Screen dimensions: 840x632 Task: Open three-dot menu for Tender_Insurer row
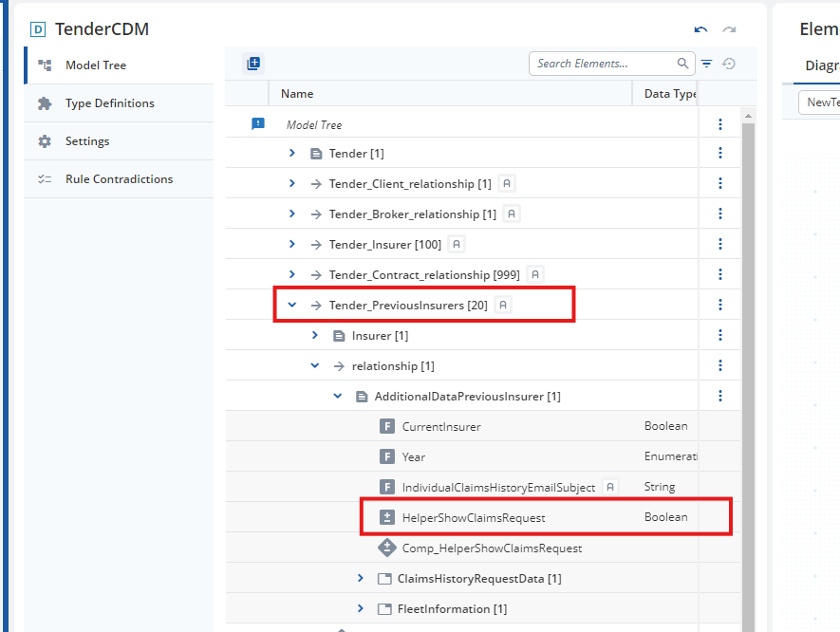point(720,244)
